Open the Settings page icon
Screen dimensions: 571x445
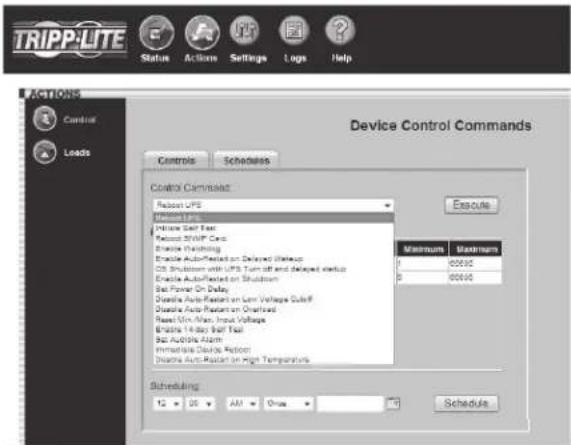pyautogui.click(x=245, y=31)
